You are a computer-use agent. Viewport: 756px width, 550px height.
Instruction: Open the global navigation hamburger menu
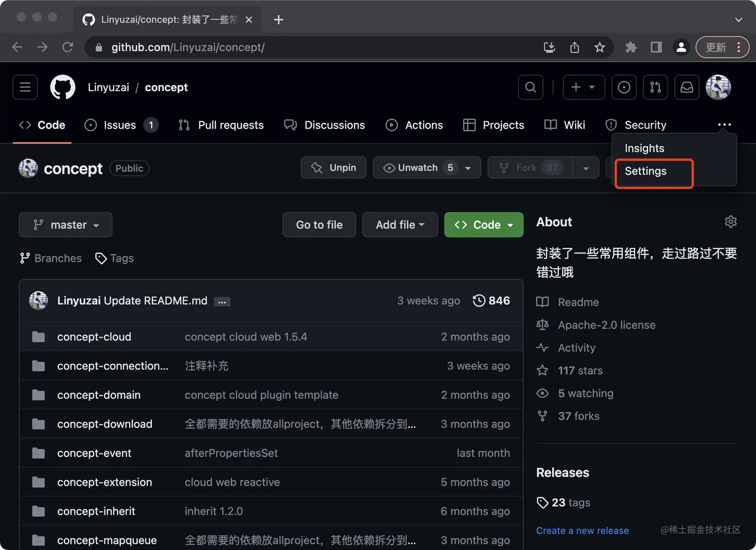click(x=25, y=88)
